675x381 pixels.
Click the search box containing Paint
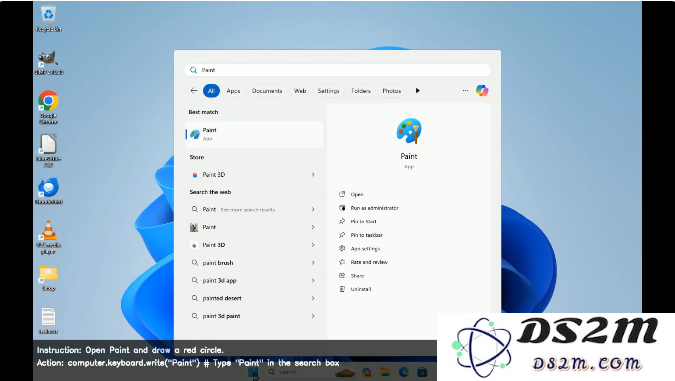[338, 70]
